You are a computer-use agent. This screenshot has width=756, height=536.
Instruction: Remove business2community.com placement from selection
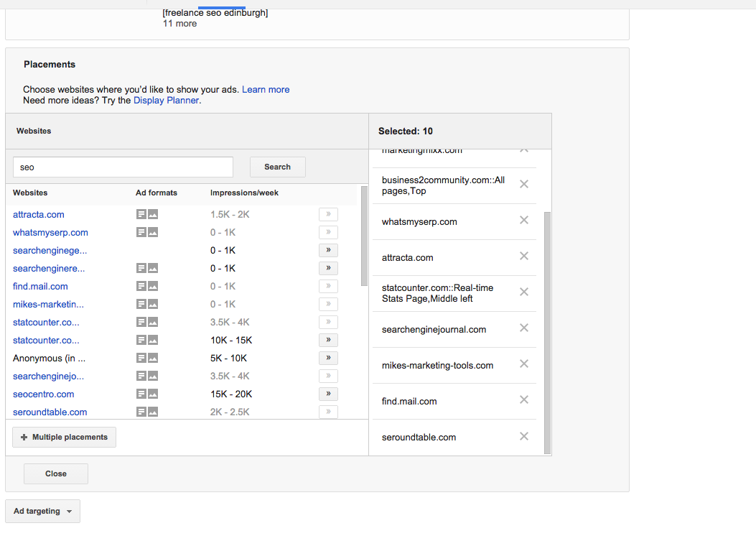point(524,185)
